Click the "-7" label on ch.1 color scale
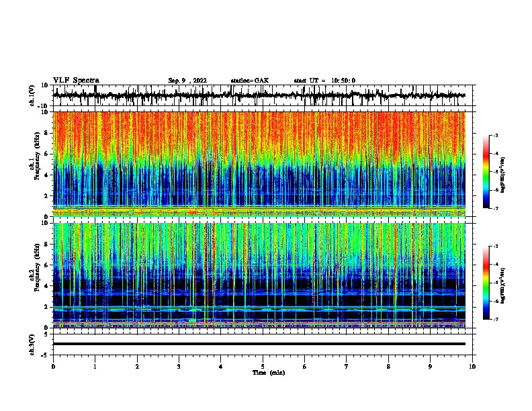The height and width of the screenshot is (411, 532). point(496,208)
